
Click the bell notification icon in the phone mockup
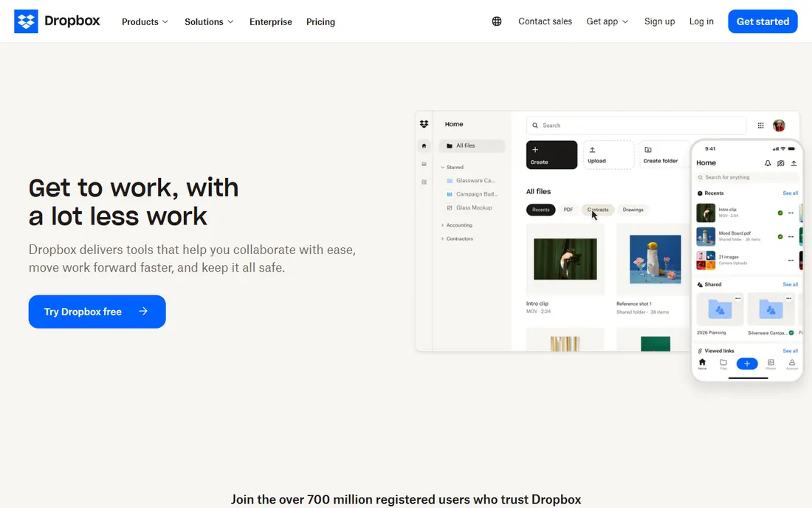tap(768, 163)
